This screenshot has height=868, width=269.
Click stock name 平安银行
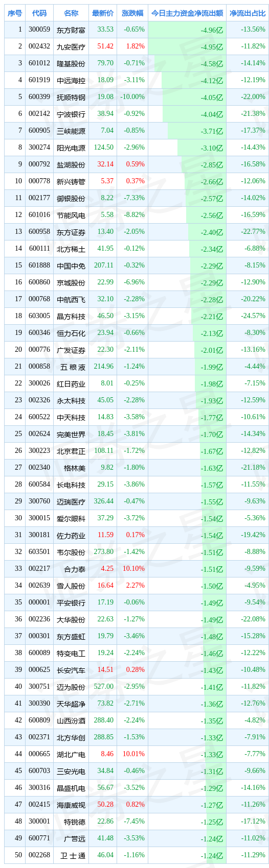[71, 603]
